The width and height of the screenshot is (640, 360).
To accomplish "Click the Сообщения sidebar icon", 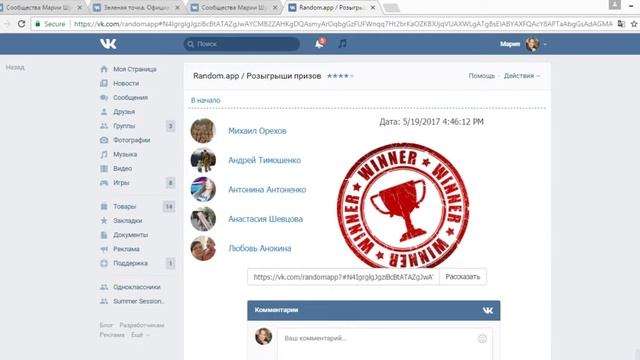I will pyautogui.click(x=104, y=98).
